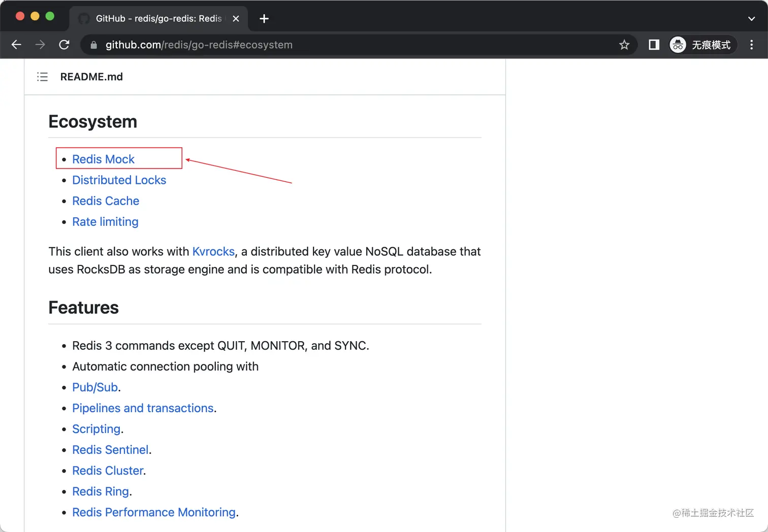Image resolution: width=768 pixels, height=532 pixels.
Task: Reload the current page
Action: [64, 45]
